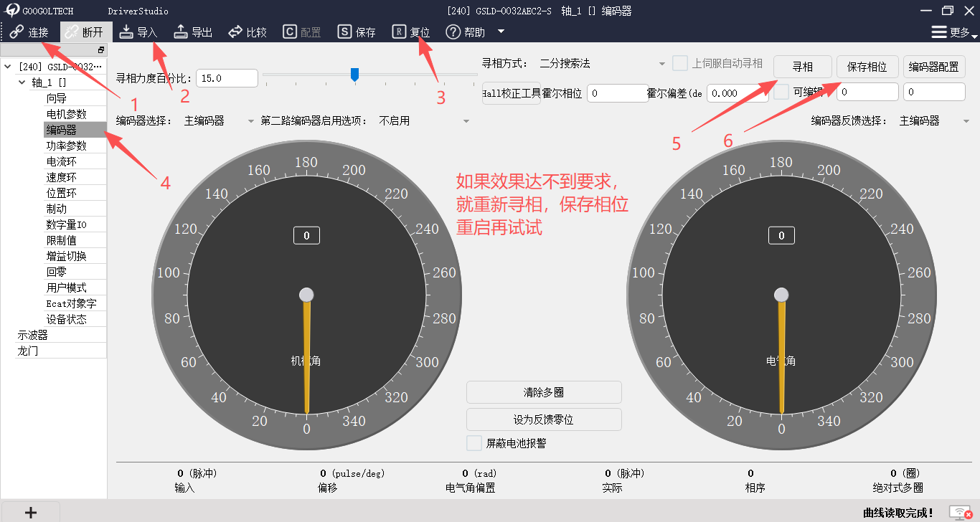Click the 机械角 dial value box
Viewport: 980px width, 522px height.
pyautogui.click(x=306, y=235)
